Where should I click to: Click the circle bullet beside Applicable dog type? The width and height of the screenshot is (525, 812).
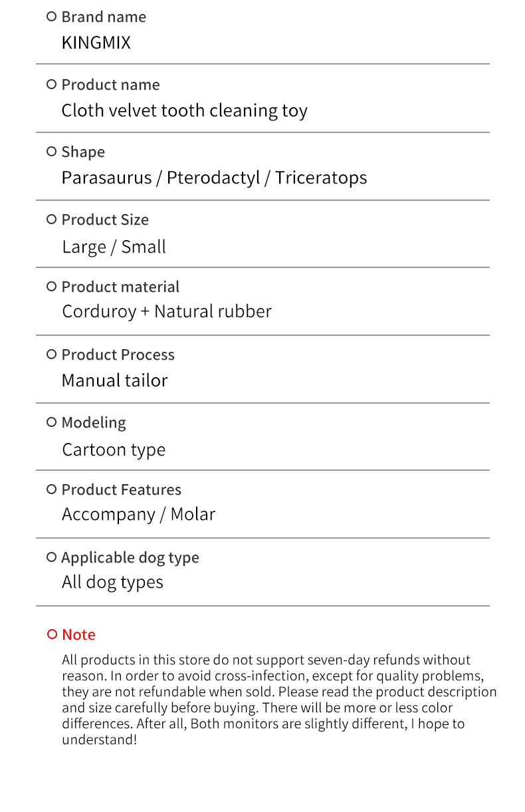(x=52, y=557)
